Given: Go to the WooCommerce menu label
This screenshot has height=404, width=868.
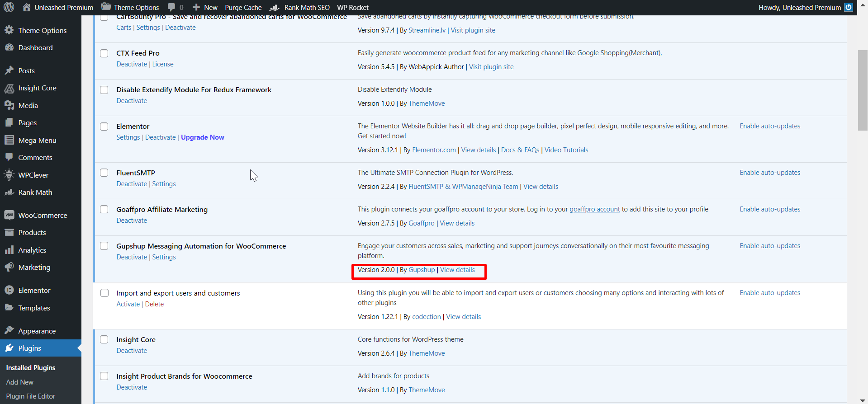Looking at the screenshot, I should (43, 215).
